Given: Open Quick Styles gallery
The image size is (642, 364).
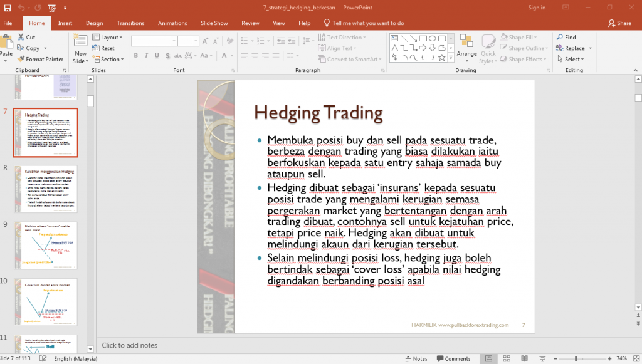Looking at the screenshot, I should (x=488, y=49).
